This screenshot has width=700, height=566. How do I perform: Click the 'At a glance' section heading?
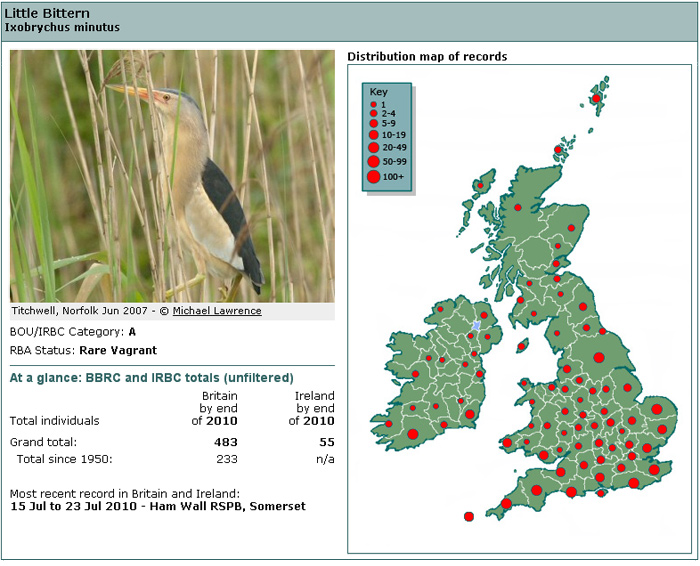[x=152, y=378]
